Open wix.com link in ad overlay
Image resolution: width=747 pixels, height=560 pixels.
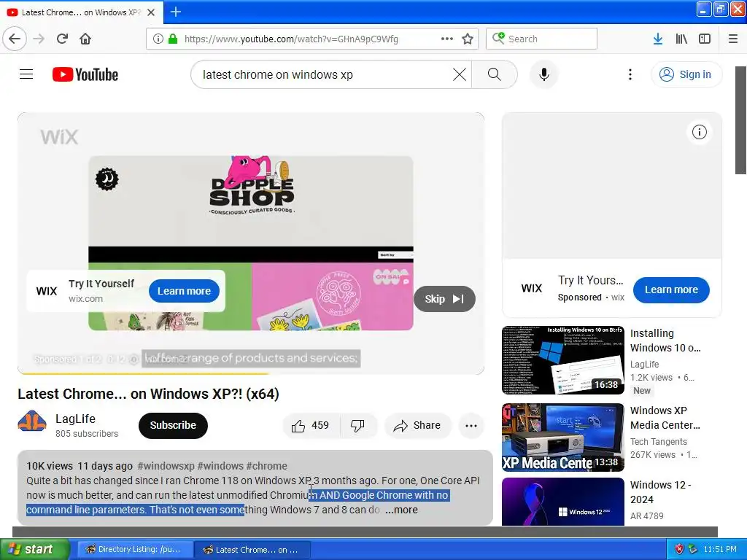[86, 298]
